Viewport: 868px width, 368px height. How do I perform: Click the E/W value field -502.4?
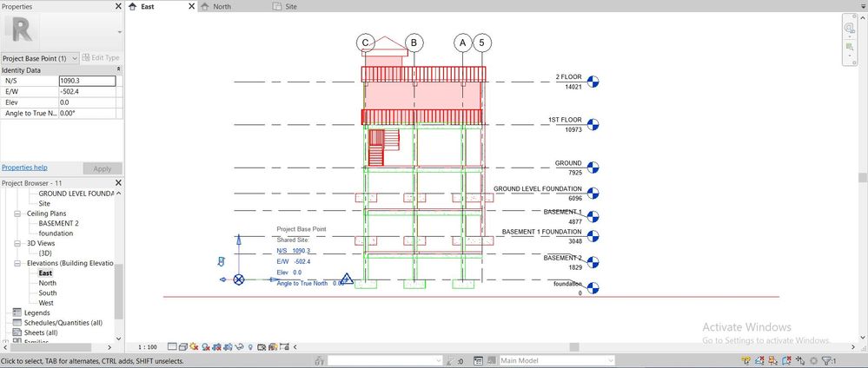tap(88, 91)
